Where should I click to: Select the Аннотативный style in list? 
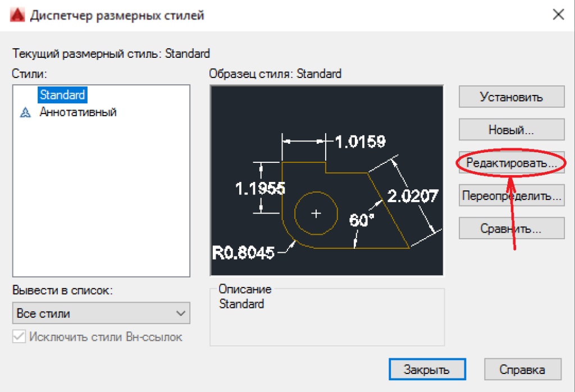[x=77, y=112]
